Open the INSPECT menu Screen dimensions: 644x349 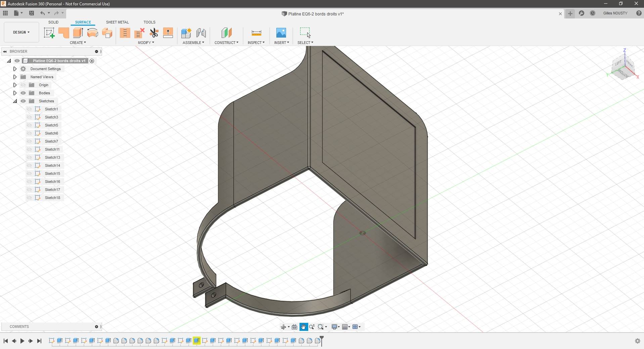point(256,43)
